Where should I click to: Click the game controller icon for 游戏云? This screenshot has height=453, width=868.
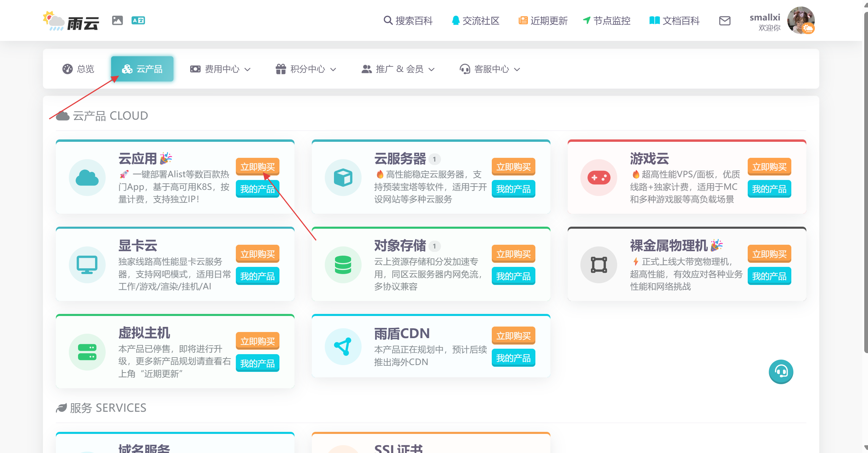[x=599, y=178]
